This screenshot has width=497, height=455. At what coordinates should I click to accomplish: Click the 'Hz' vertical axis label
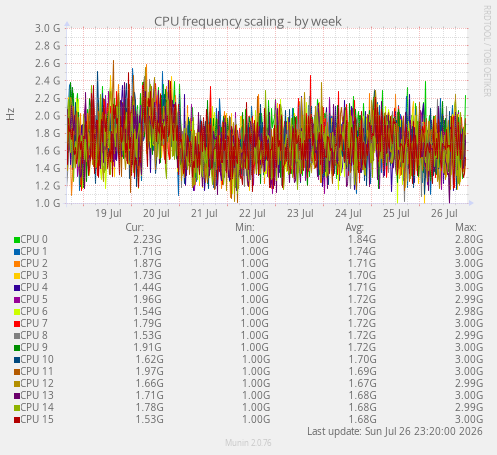[10, 114]
